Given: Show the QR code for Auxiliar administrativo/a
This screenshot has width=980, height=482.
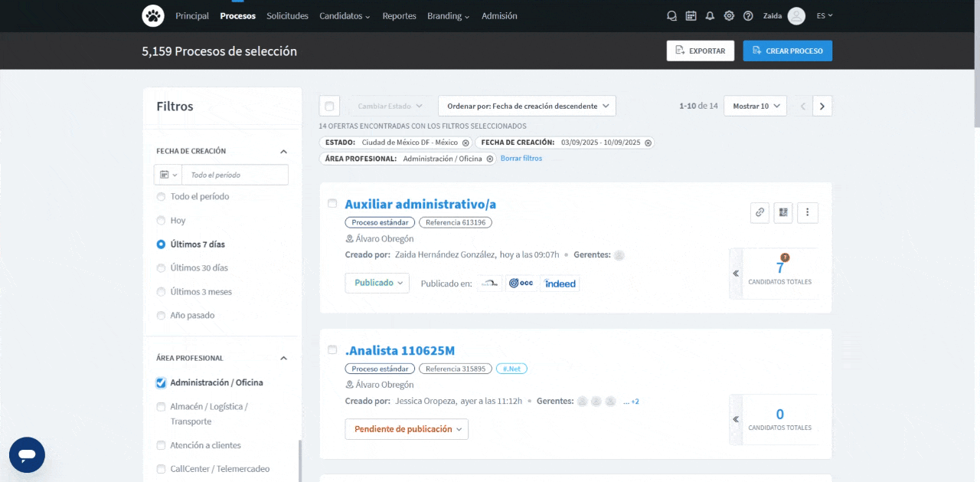Looking at the screenshot, I should click(782, 212).
